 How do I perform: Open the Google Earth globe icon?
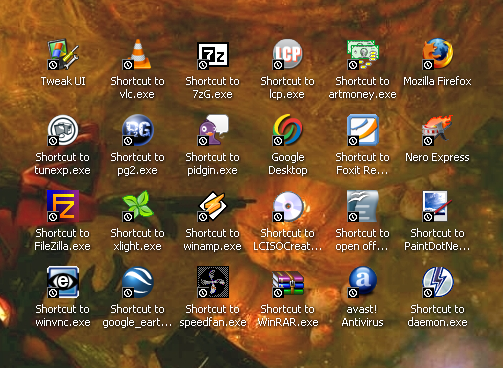pyautogui.click(x=138, y=282)
